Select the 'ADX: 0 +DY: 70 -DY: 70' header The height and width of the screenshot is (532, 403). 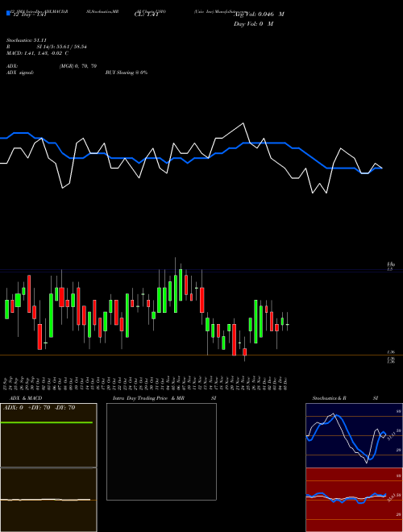point(39,408)
